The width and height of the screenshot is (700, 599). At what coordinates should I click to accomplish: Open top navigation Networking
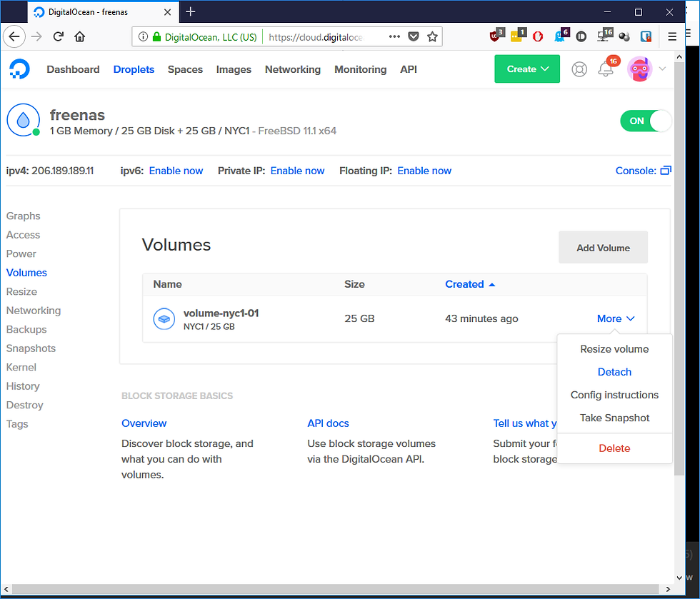(x=293, y=69)
